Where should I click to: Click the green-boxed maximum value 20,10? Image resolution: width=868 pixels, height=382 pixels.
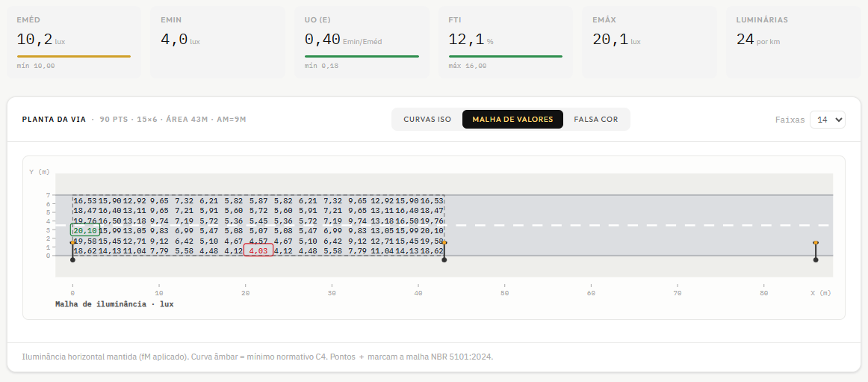click(x=85, y=230)
